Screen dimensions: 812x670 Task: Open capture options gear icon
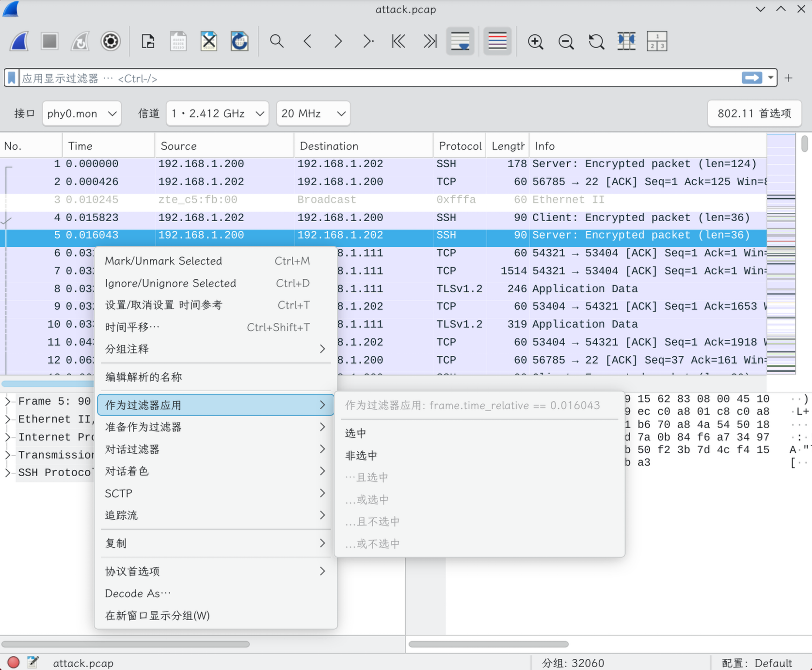tap(111, 41)
